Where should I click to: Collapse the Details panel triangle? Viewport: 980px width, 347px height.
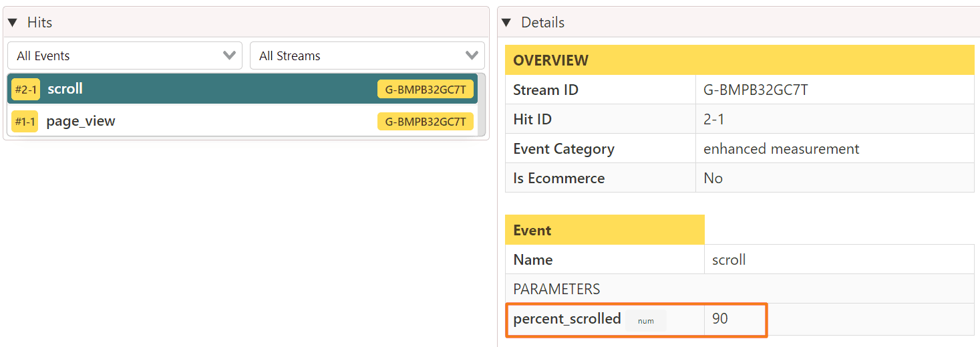[x=507, y=23]
